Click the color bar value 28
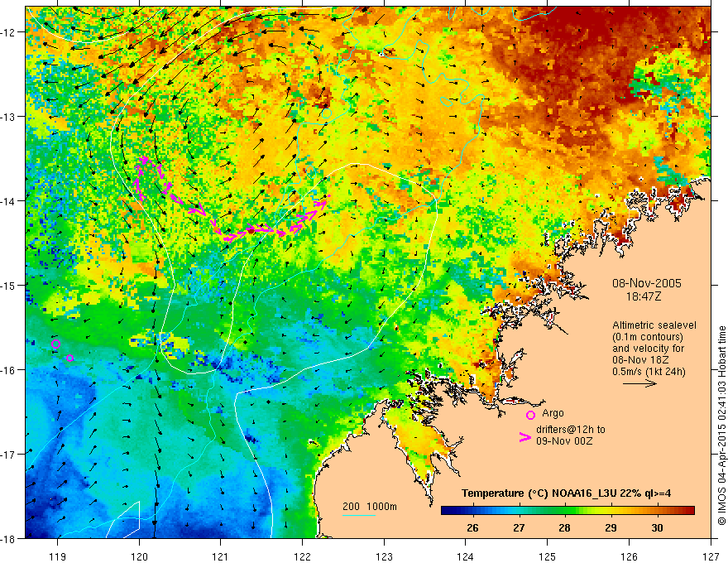Viewport: 728px width, 563px height. [x=564, y=527]
